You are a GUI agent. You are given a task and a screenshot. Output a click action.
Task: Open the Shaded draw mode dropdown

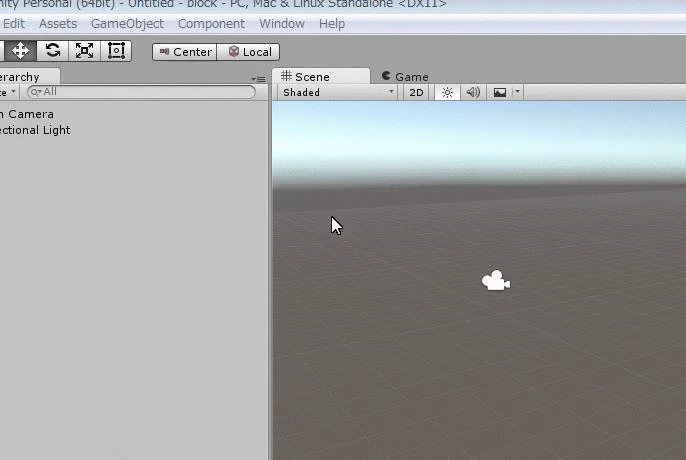338,92
